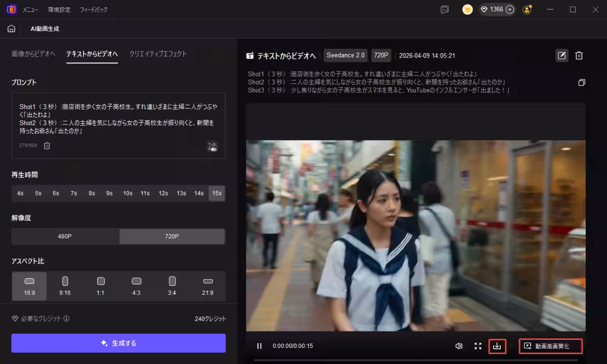Enter fullscreen playback mode

tap(478, 346)
